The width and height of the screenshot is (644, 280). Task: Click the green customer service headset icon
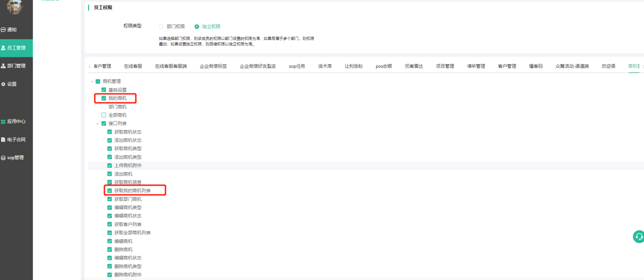638,237
